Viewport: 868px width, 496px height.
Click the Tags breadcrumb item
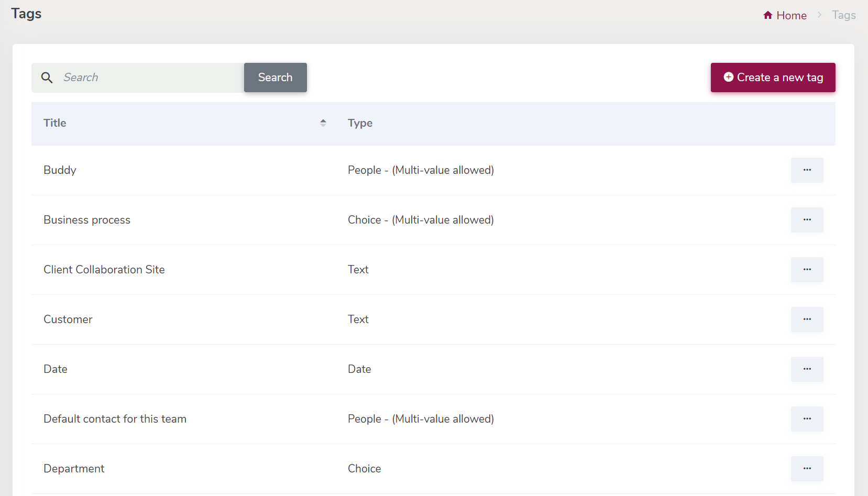[x=843, y=15]
